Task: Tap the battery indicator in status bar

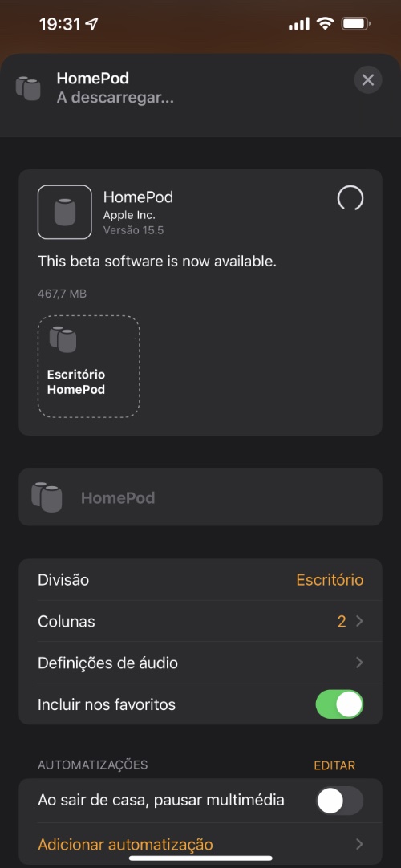Action: (x=356, y=24)
